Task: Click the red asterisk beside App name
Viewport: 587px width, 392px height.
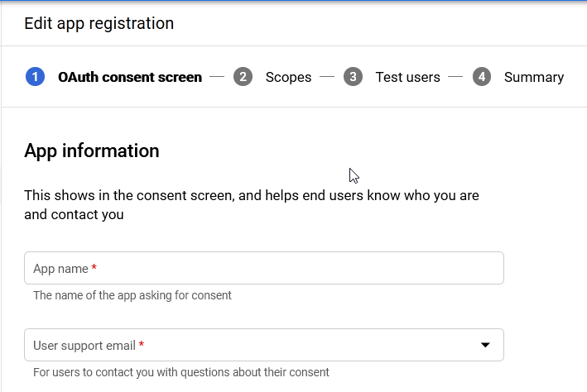Action: [94, 269]
